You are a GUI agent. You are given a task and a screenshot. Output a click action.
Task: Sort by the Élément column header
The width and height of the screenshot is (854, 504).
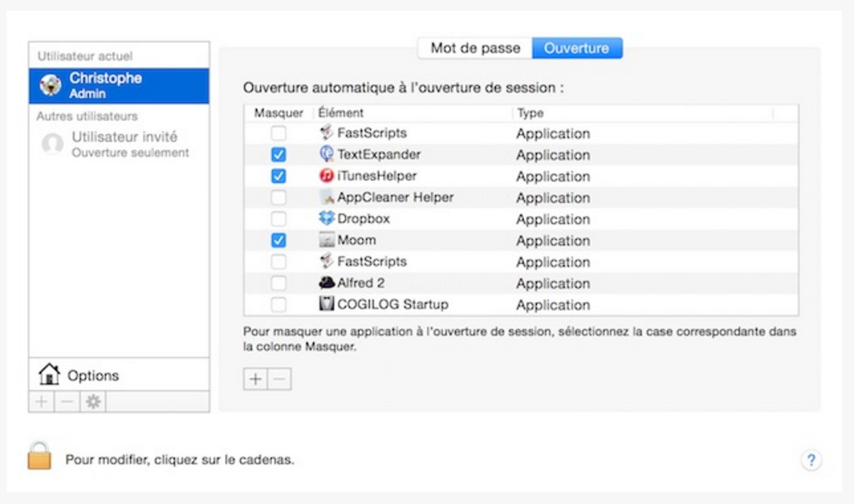[x=413, y=113]
